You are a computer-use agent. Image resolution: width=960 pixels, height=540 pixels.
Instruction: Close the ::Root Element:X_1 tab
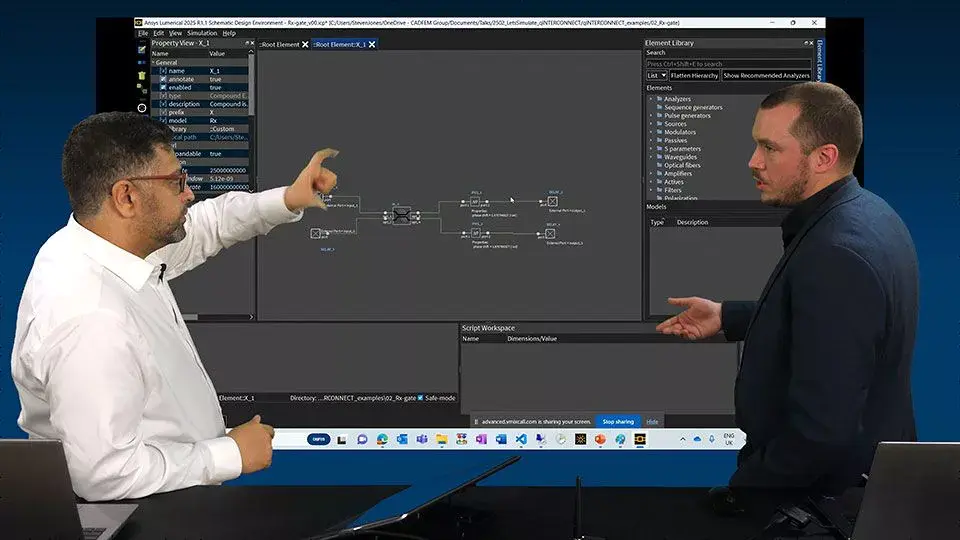372,44
